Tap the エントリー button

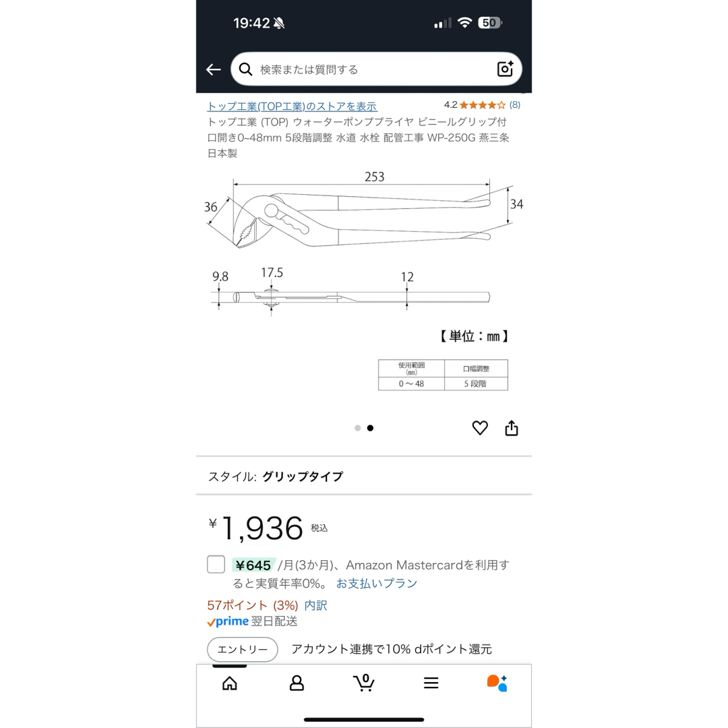click(x=243, y=650)
